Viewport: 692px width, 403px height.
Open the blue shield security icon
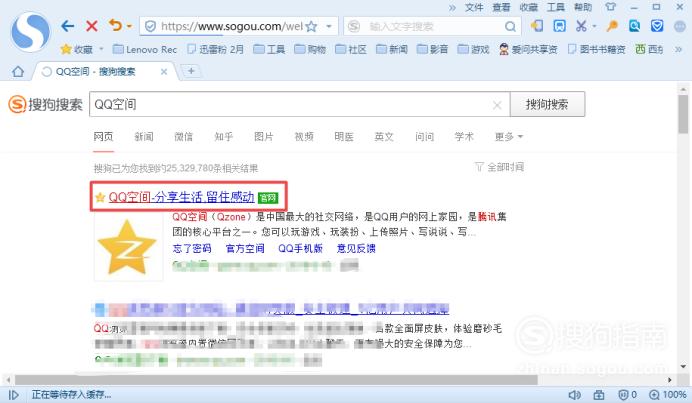[657, 26]
